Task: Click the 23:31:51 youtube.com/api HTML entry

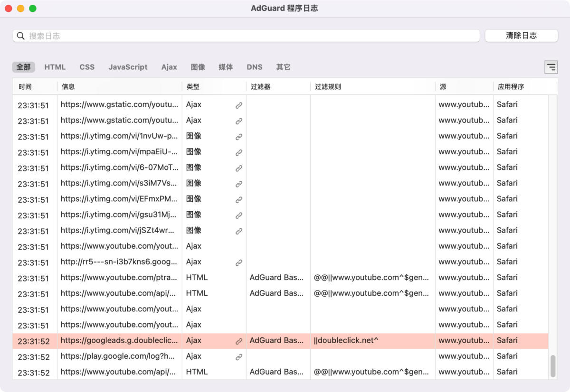Action: (x=281, y=293)
